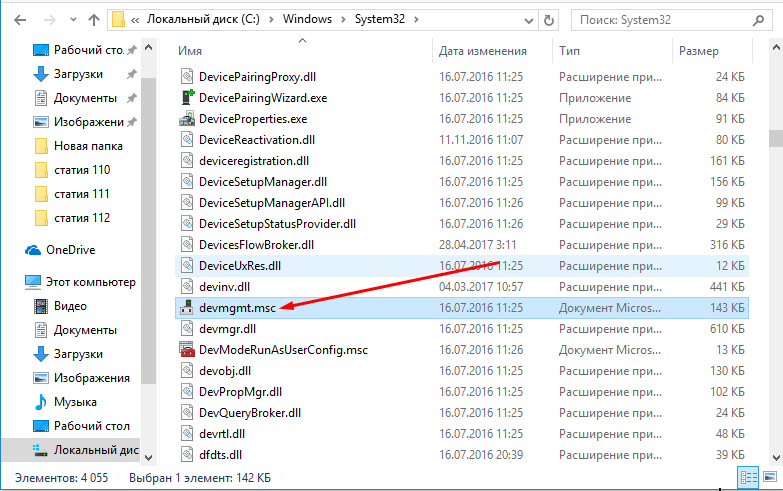Sort files by Размер column header
783x491 pixels.
tap(698, 51)
